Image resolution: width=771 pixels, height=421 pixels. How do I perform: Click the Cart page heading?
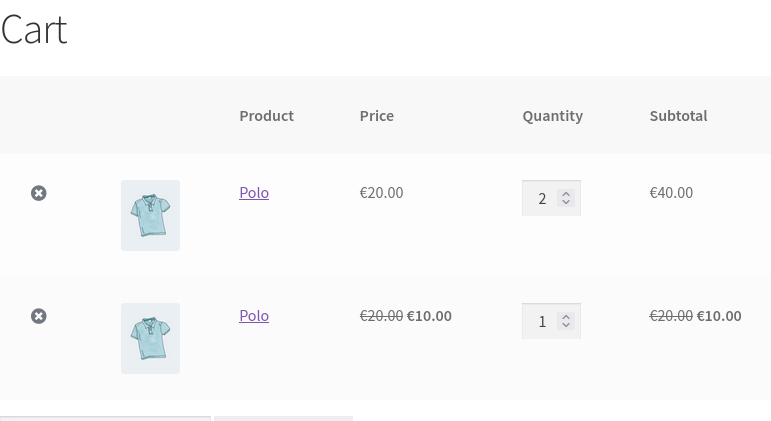[x=34, y=30]
